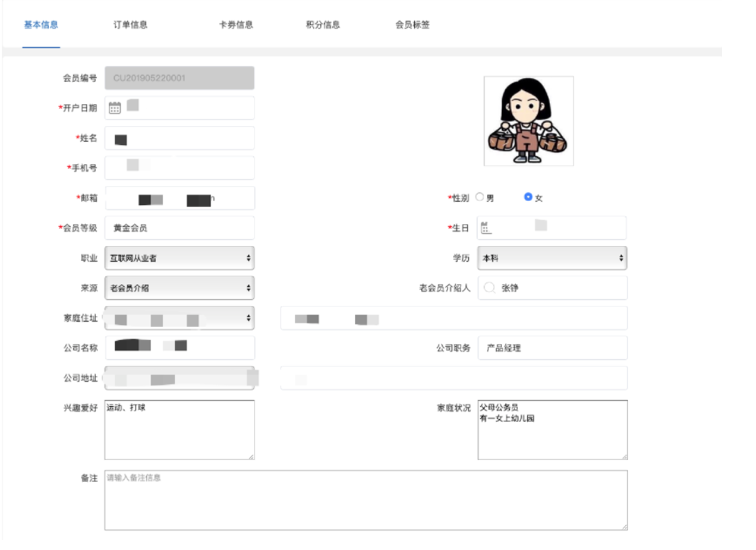Click the 会员编号 field
This screenshot has height=550, width=756.
(179, 78)
